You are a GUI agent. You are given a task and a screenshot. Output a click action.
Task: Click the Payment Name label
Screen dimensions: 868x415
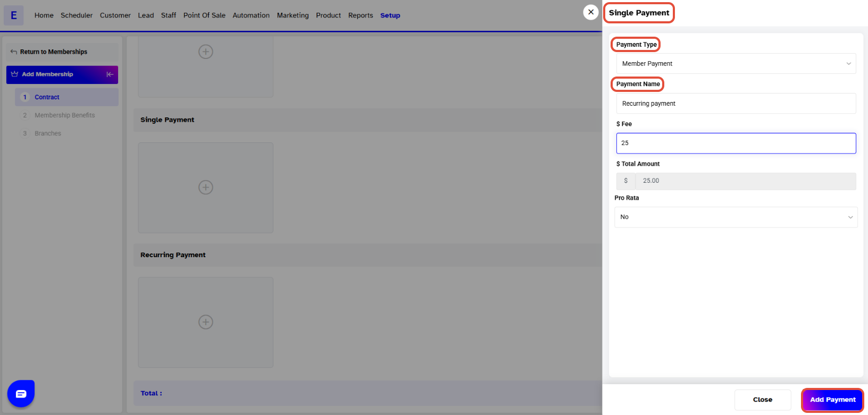638,84
